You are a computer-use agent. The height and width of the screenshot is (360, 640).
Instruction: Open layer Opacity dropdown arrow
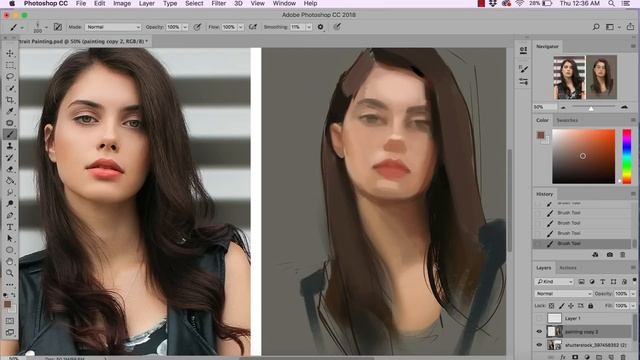coord(633,293)
